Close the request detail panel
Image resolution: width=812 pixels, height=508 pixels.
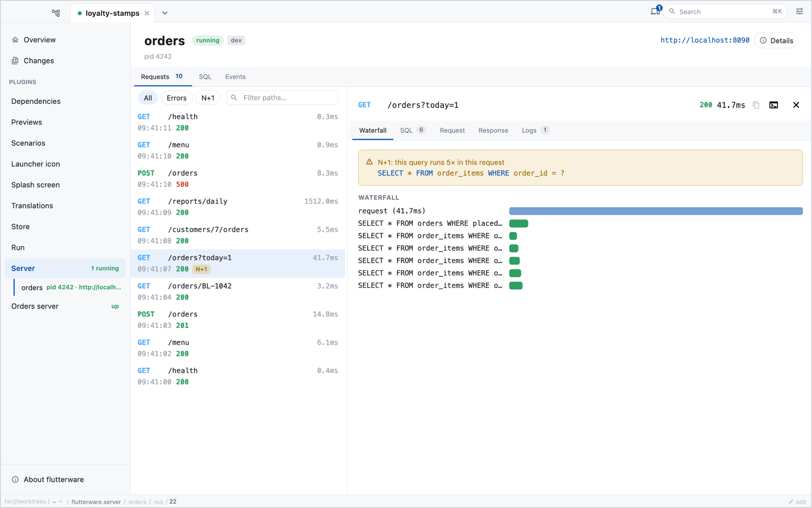(796, 105)
